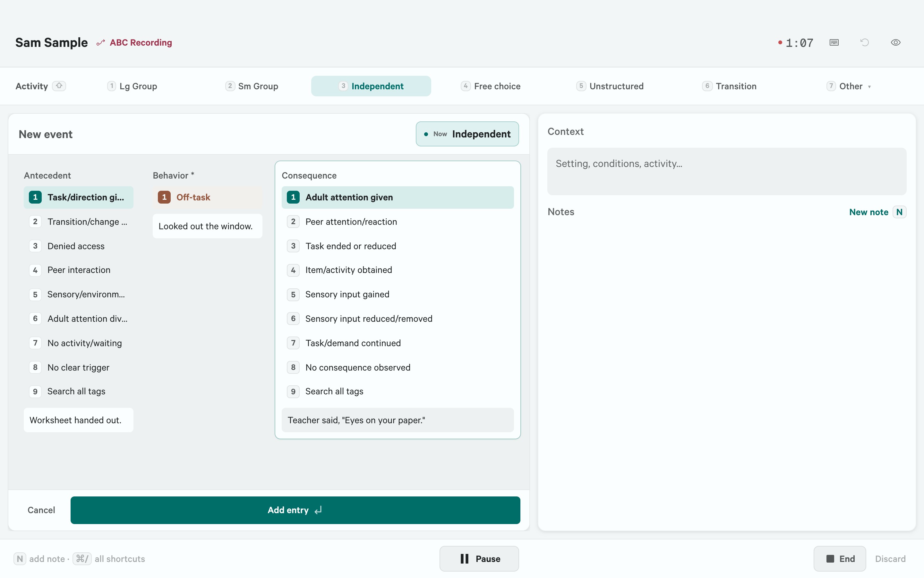This screenshot has width=924, height=578.
Task: Click the Add entry button
Action: coord(295,510)
